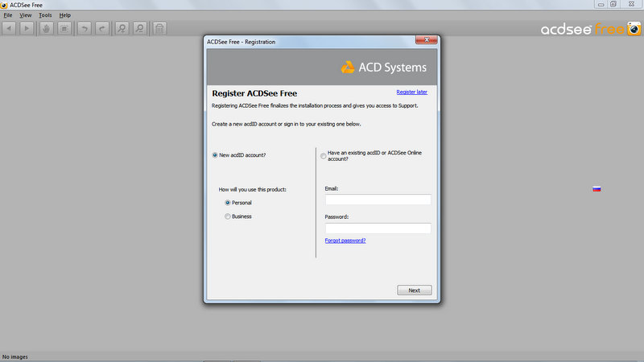
Task: Click the Next image arrow in toolbar
Action: click(27, 28)
